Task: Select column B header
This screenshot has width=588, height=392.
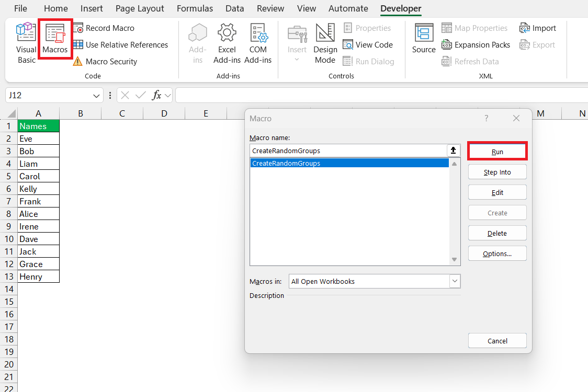Action: [80, 113]
